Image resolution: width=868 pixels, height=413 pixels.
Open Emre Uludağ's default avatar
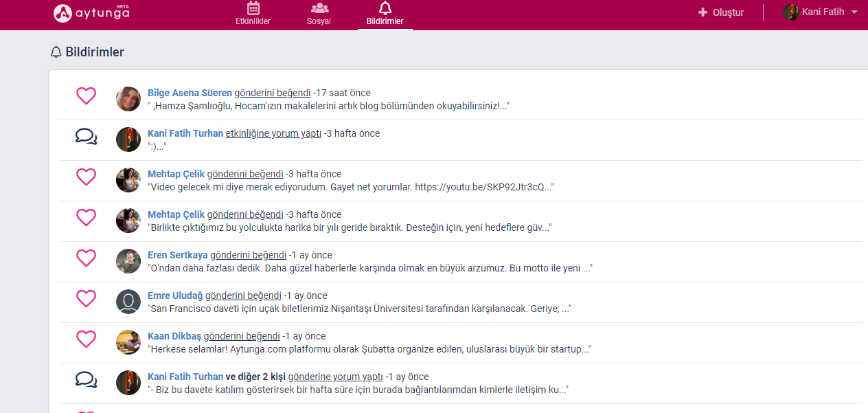tap(128, 302)
